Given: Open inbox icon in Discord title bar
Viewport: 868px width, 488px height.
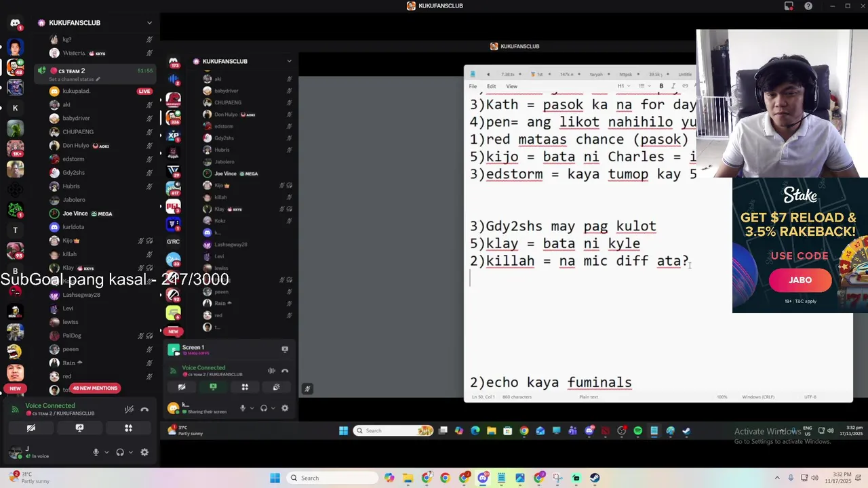Looking at the screenshot, I should point(789,6).
